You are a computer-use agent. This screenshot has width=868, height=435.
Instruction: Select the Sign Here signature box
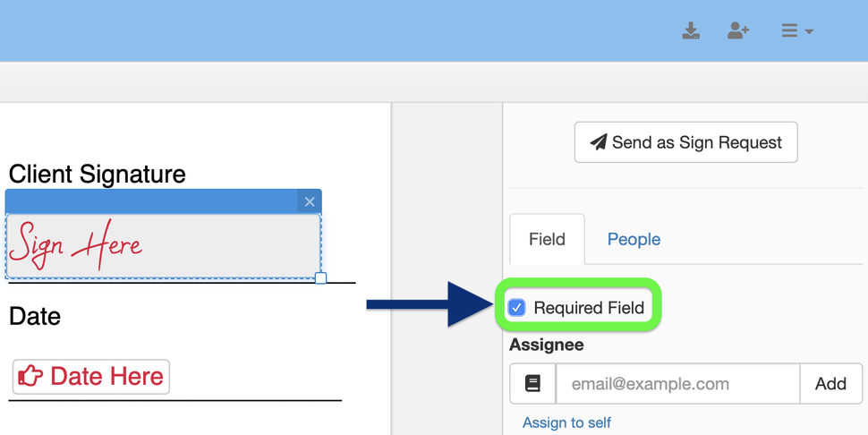click(163, 246)
